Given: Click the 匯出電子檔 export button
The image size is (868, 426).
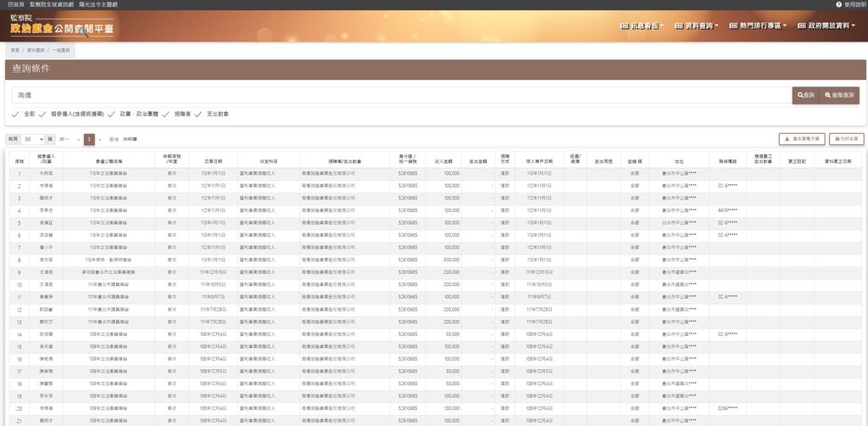Looking at the screenshot, I should tap(802, 139).
